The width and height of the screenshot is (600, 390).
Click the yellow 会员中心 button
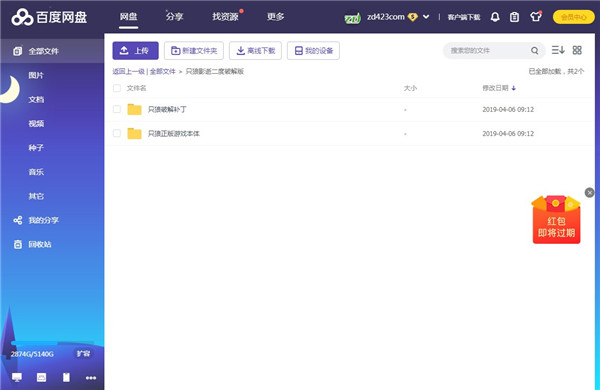click(x=573, y=17)
